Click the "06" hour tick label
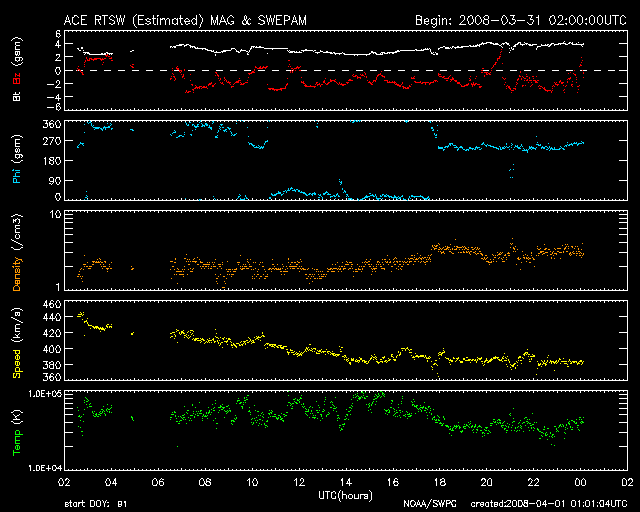Screen dimensions: 640x512 [x=158, y=482]
